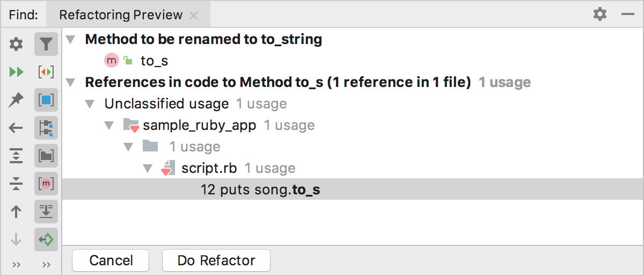The image size is (644, 276).
Task: Collapse script.rb usage node
Action: 148,169
